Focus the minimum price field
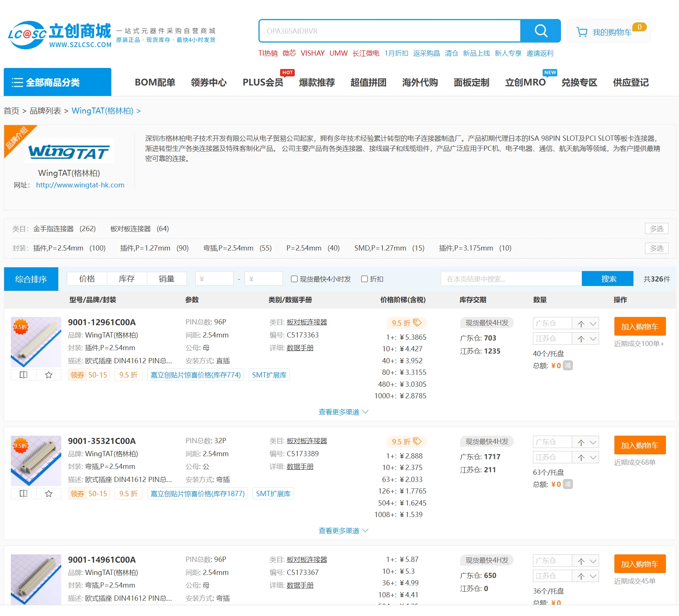The image size is (679, 616). pos(214,279)
